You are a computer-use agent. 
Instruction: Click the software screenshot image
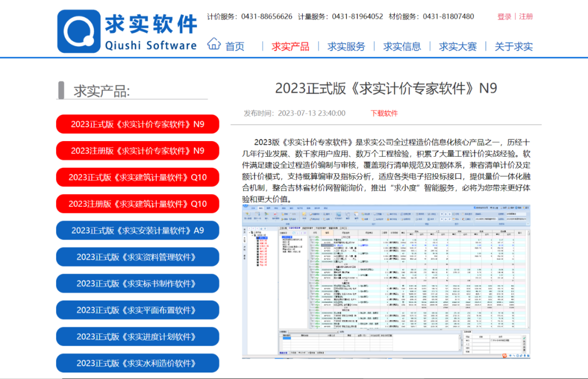(x=386, y=282)
